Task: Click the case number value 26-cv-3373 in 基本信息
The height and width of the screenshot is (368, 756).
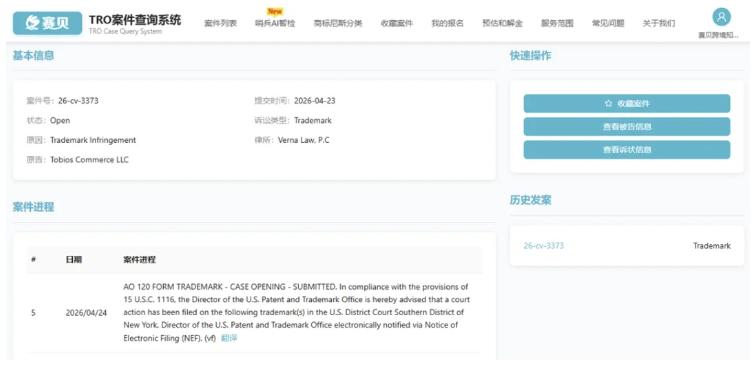Action: [x=78, y=101]
